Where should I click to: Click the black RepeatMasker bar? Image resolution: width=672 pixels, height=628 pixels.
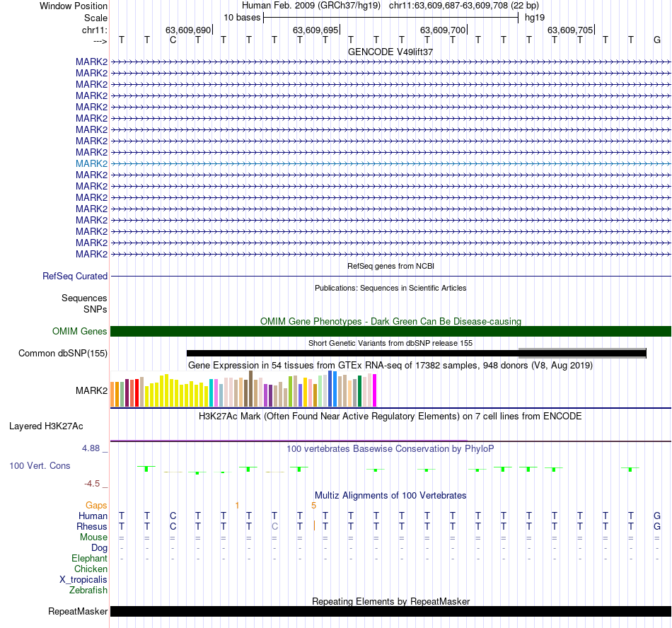tap(391, 611)
